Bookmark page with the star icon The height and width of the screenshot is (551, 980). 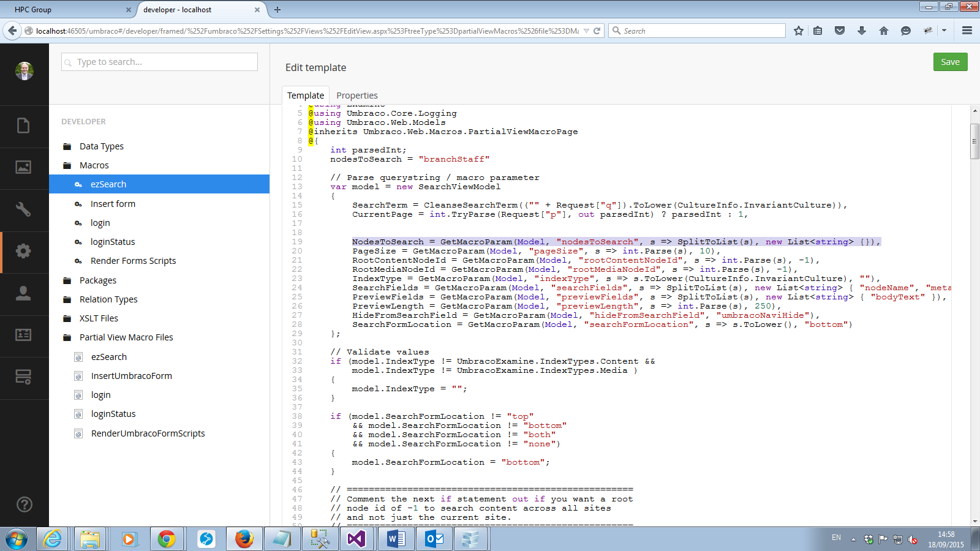pos(799,31)
